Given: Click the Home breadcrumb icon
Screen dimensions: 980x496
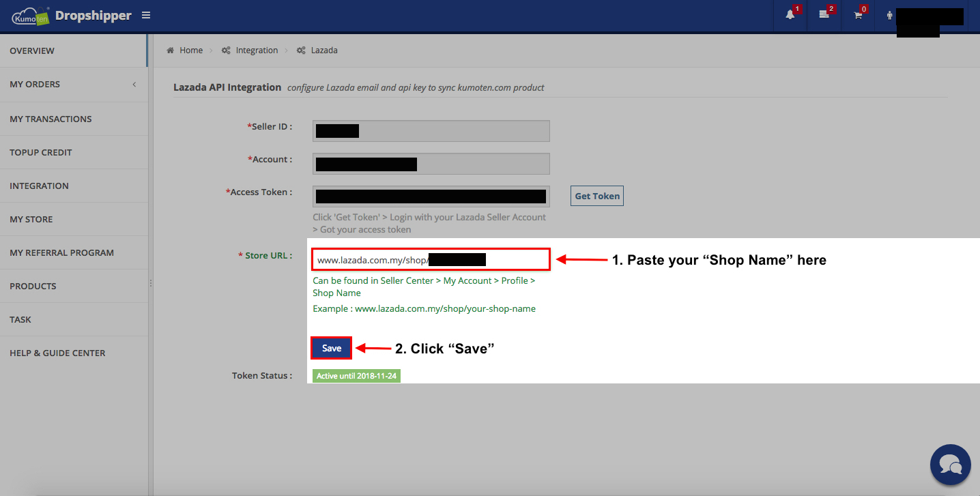Looking at the screenshot, I should pos(171,50).
